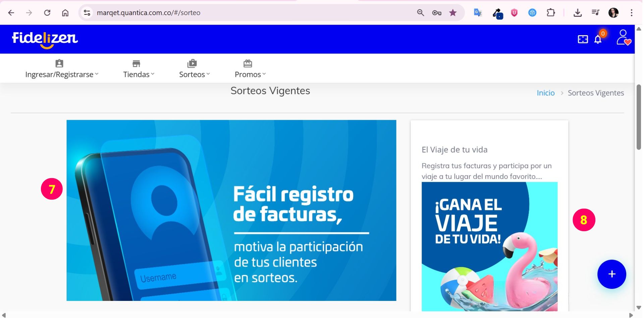The width and height of the screenshot is (644, 318).
Task: Click the Gana el Viaje de tu vida image
Action: pos(490,247)
